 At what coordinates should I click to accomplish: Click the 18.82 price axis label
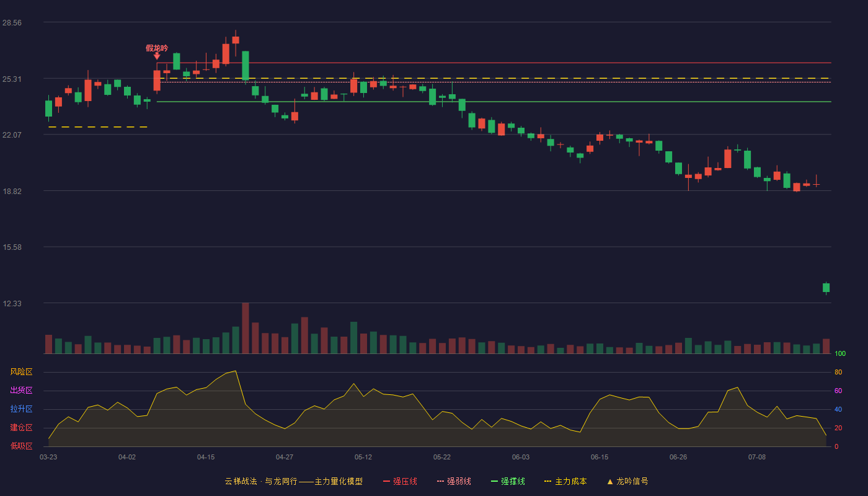(x=12, y=191)
